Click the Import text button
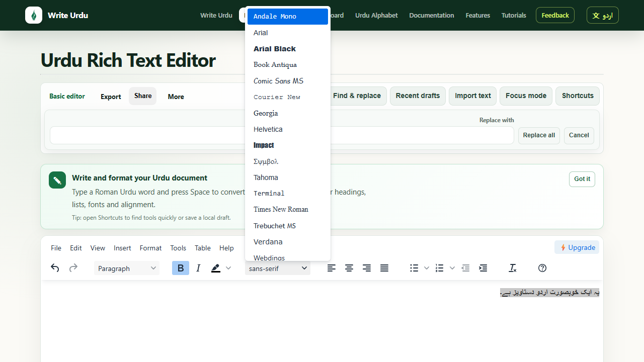The image size is (644, 362). coord(473,96)
